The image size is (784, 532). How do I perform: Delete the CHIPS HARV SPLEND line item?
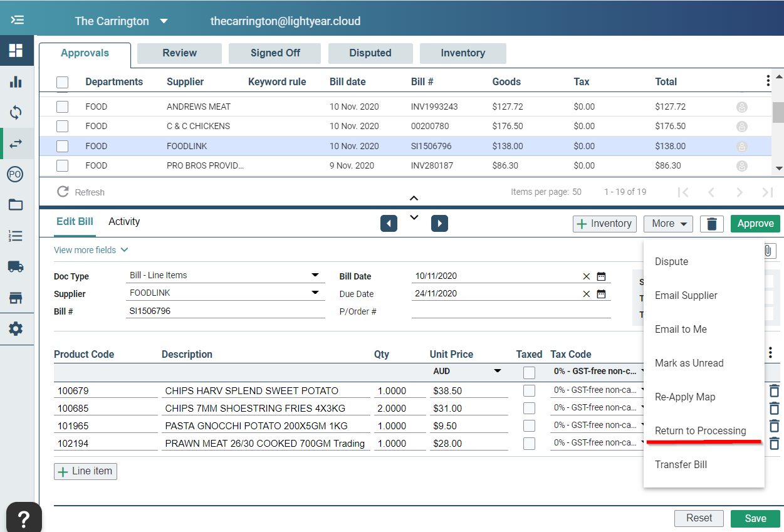(x=774, y=390)
